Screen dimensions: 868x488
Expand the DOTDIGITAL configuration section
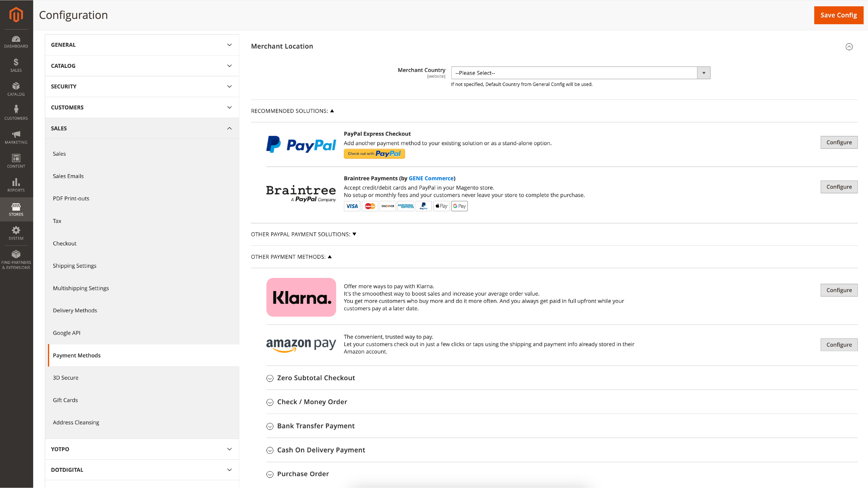tap(142, 470)
